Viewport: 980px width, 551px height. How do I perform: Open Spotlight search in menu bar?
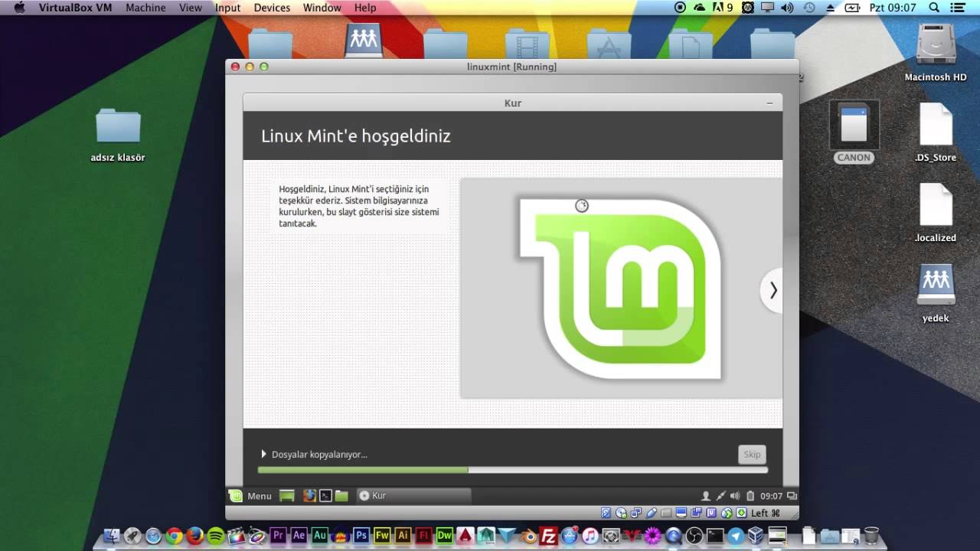934,8
